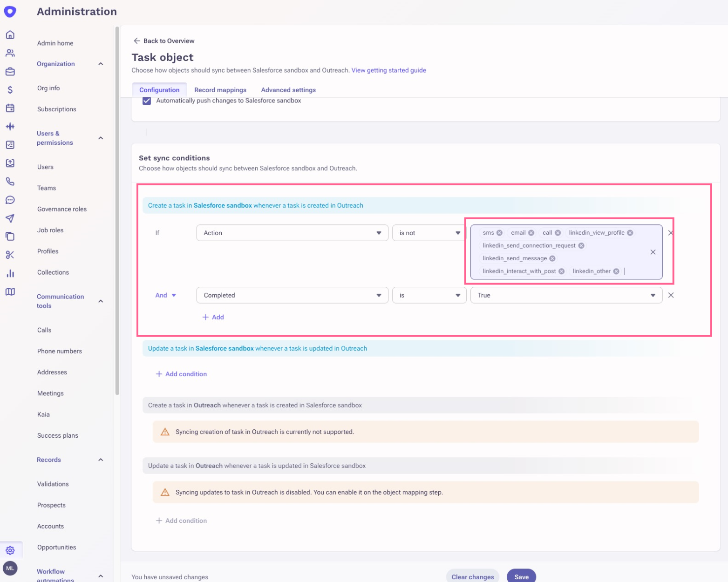Remove the linkedin_send_connection_request tag
The image size is (728, 582).
pyautogui.click(x=581, y=245)
